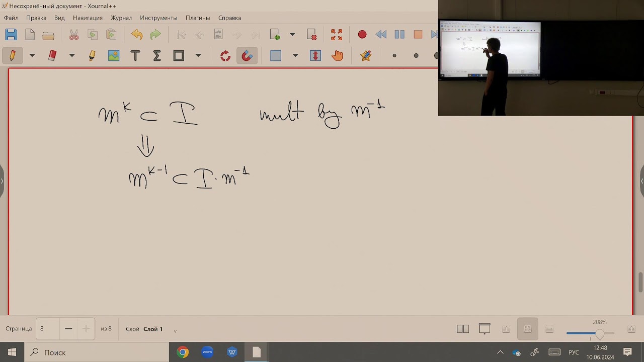This screenshot has height=362, width=644.
Task: Click the page number input field
Action: coord(48,329)
